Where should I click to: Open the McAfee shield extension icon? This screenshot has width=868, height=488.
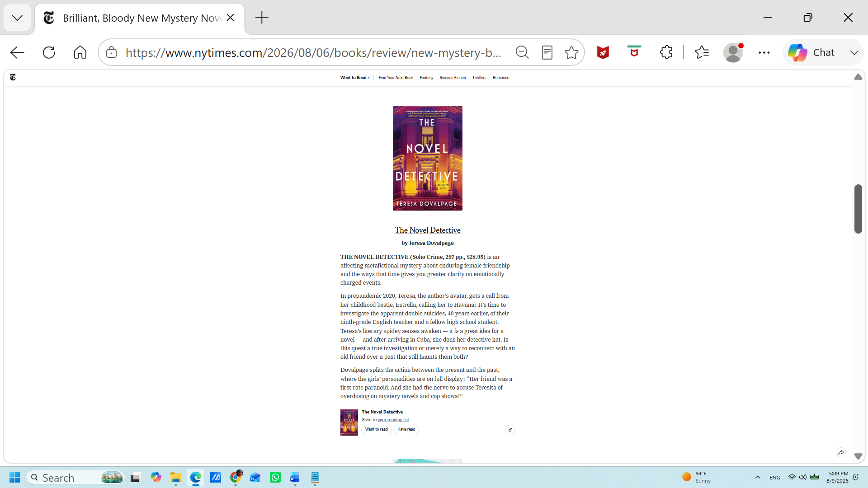coord(634,52)
